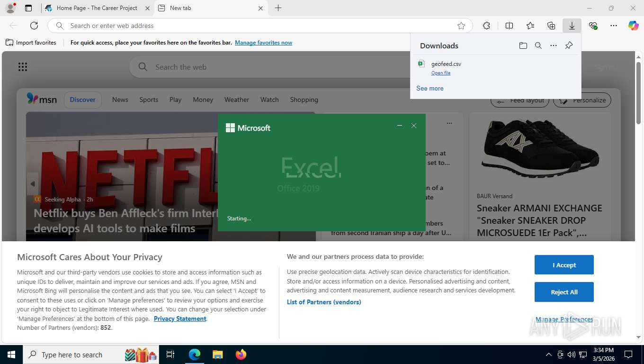The width and height of the screenshot is (644, 364).
Task: Open the News menu item
Action: click(x=120, y=100)
